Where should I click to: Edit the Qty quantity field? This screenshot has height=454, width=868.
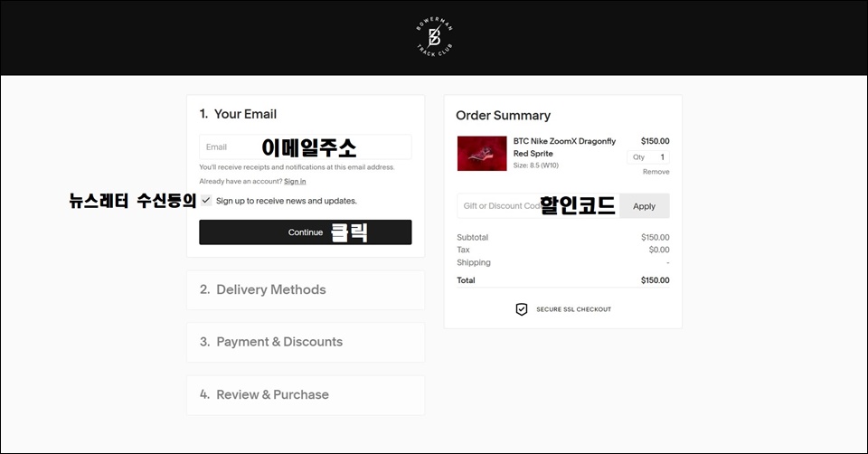click(648, 157)
